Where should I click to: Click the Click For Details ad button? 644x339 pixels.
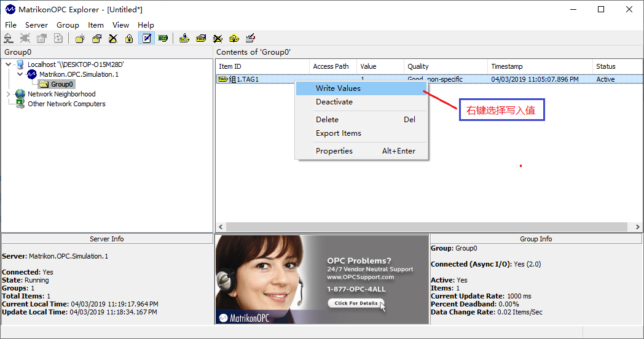click(356, 303)
